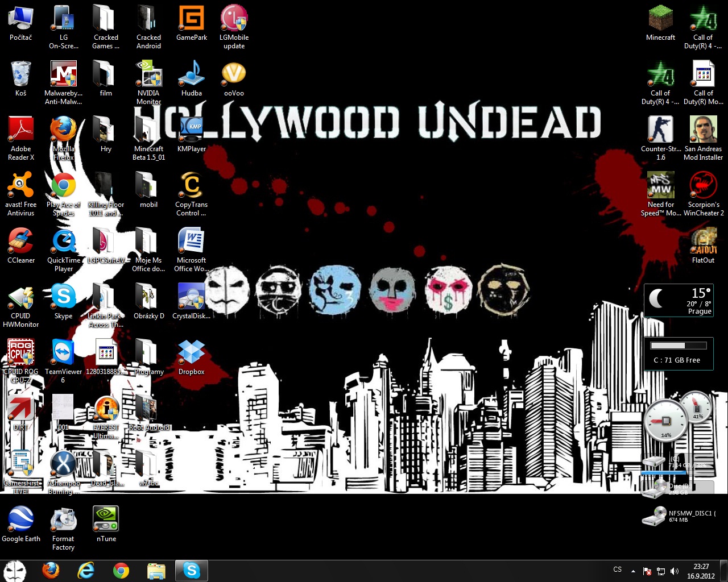Open Adobe Reader X shortcut
The width and height of the screenshot is (728, 582).
(21, 131)
